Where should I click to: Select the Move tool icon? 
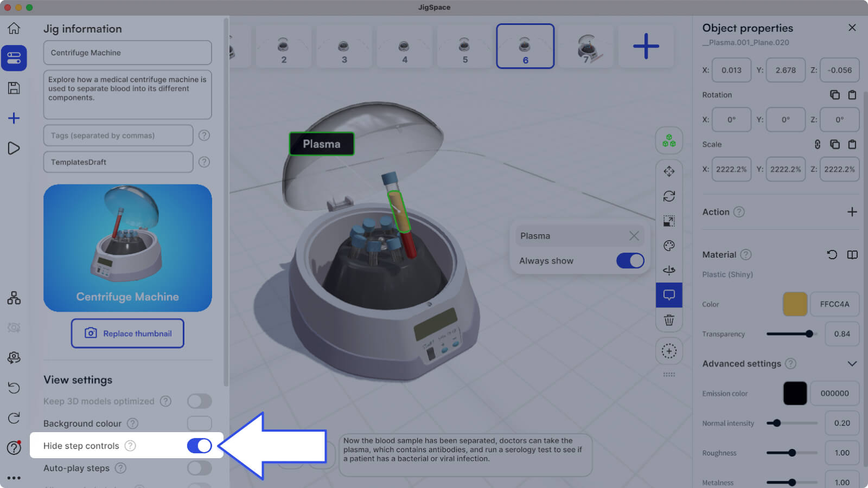pyautogui.click(x=669, y=171)
